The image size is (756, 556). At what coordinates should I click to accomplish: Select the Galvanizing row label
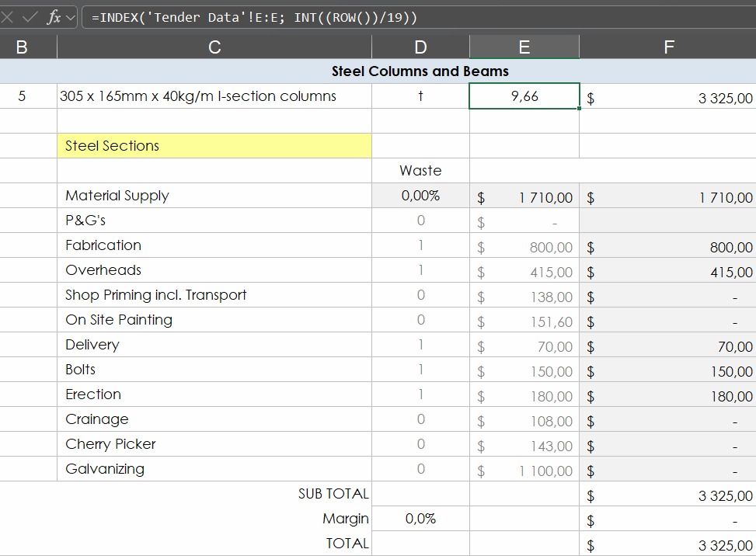[214, 468]
